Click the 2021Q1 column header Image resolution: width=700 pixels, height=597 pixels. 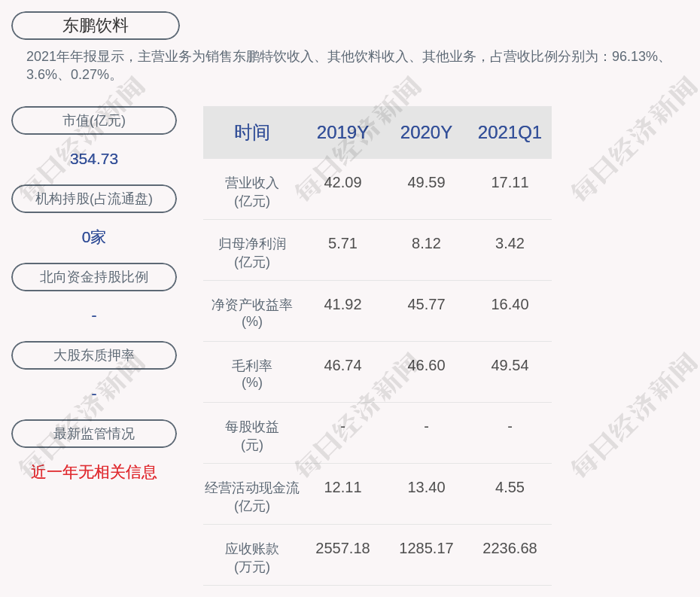510,132
